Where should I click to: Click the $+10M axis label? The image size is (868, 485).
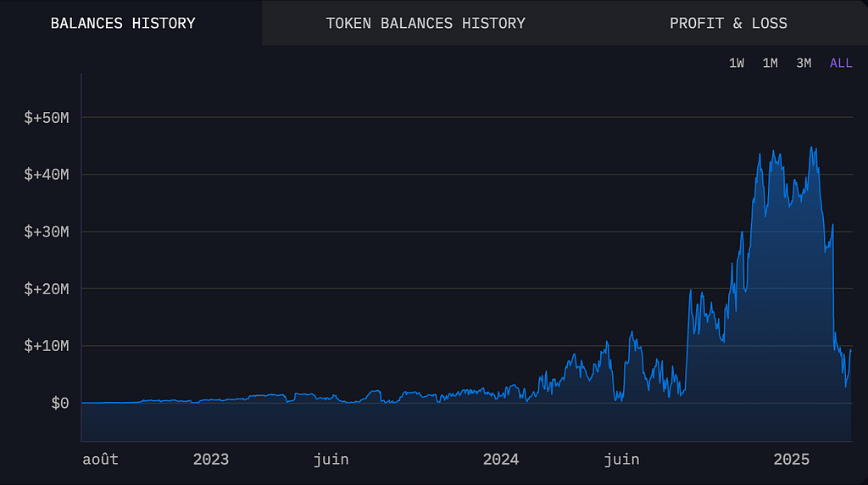(x=47, y=346)
